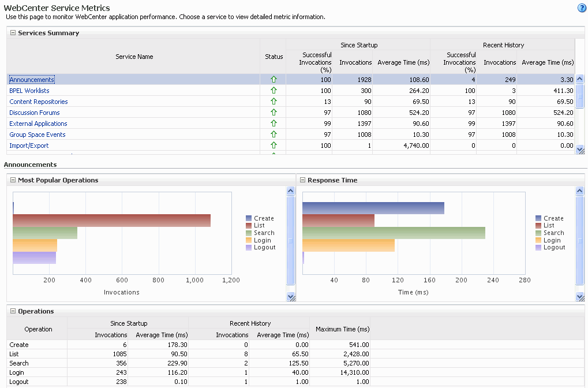Click the Services Summary vertical scrollbar down arrow
588x388 pixels.
pos(580,149)
